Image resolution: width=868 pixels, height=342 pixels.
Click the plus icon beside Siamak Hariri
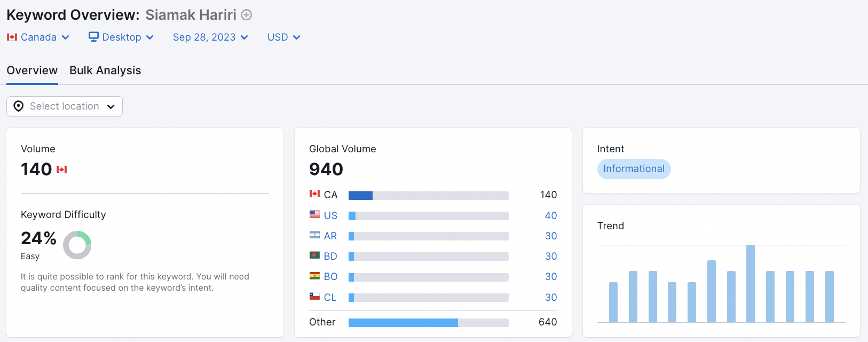click(246, 15)
